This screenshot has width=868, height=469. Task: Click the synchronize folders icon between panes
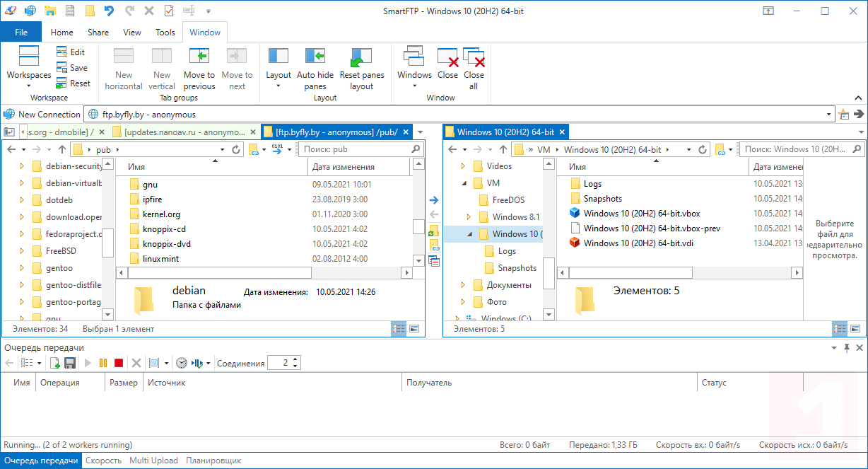point(434,231)
